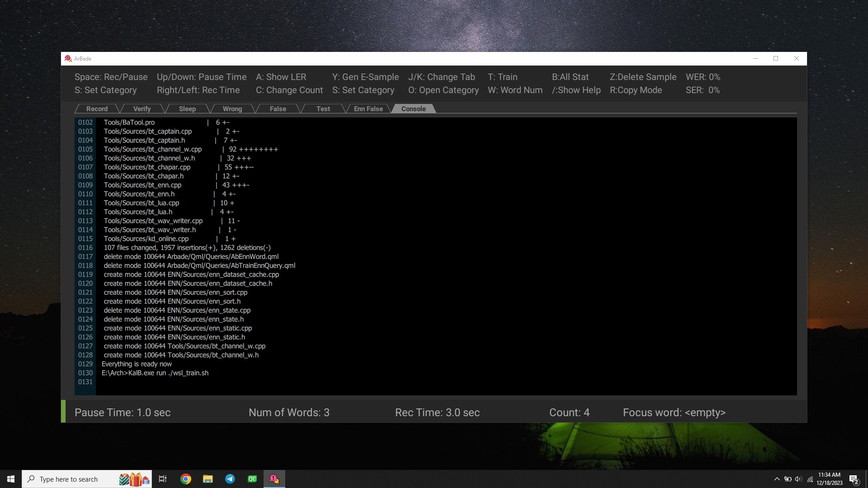Open Task View in the taskbar
The width and height of the screenshot is (868, 488).
(163, 479)
